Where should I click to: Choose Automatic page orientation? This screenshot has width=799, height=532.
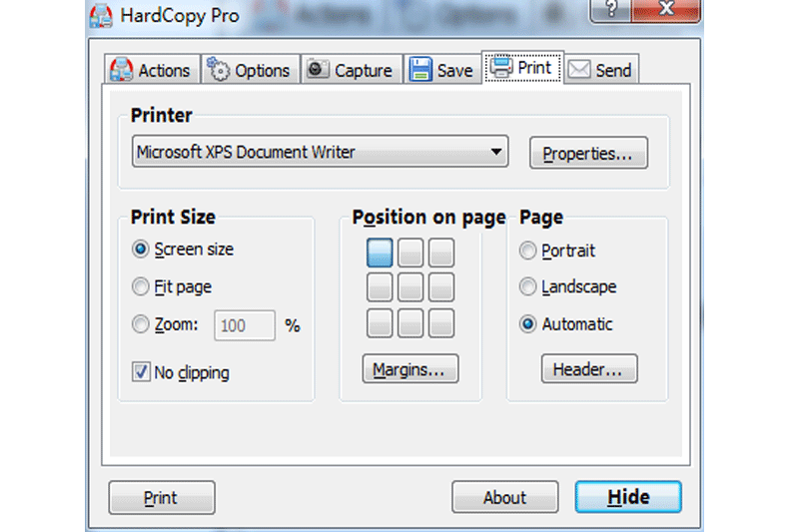(x=565, y=323)
